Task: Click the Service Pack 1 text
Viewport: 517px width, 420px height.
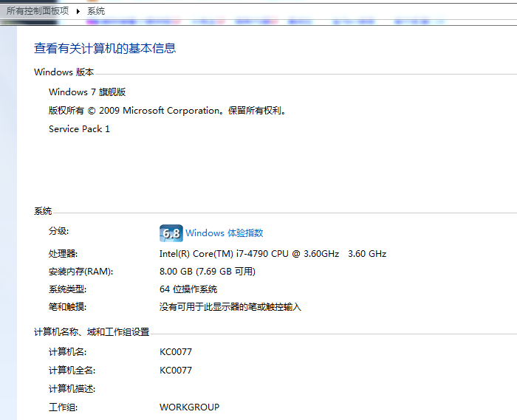Action: (x=79, y=129)
